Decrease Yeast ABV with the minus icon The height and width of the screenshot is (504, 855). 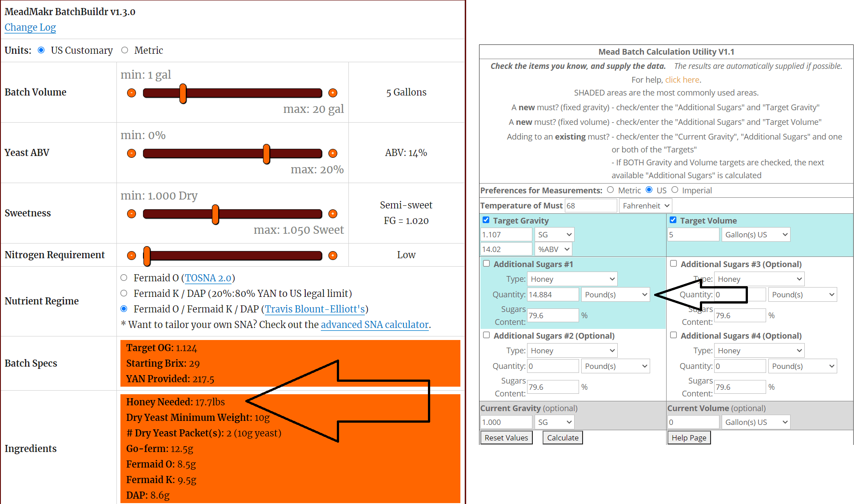(131, 153)
